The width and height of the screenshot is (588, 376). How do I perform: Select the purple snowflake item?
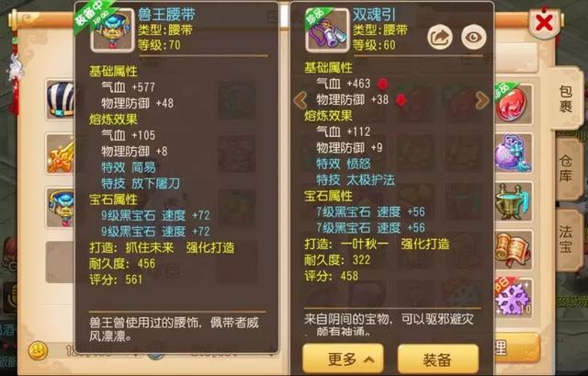point(513,299)
